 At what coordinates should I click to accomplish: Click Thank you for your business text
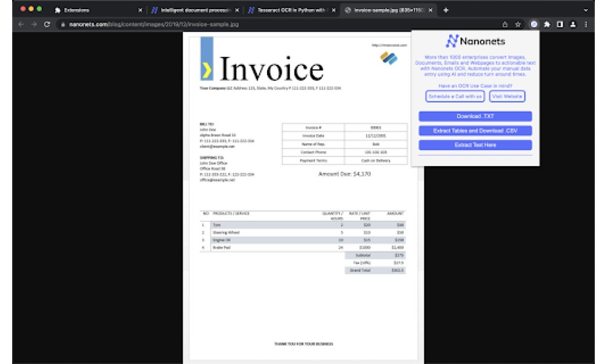303,344
